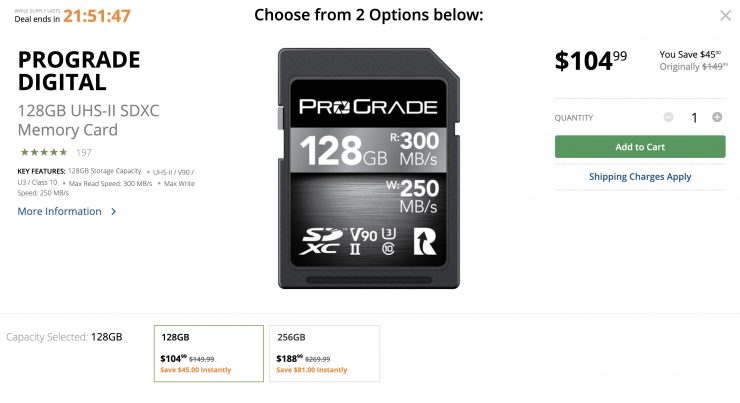Click the ProGrade memory card image
This screenshot has width=740, height=403.
coord(369,167)
